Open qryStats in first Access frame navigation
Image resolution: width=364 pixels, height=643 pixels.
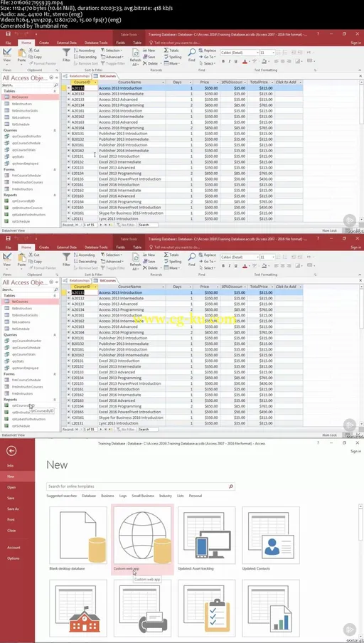click(18, 156)
